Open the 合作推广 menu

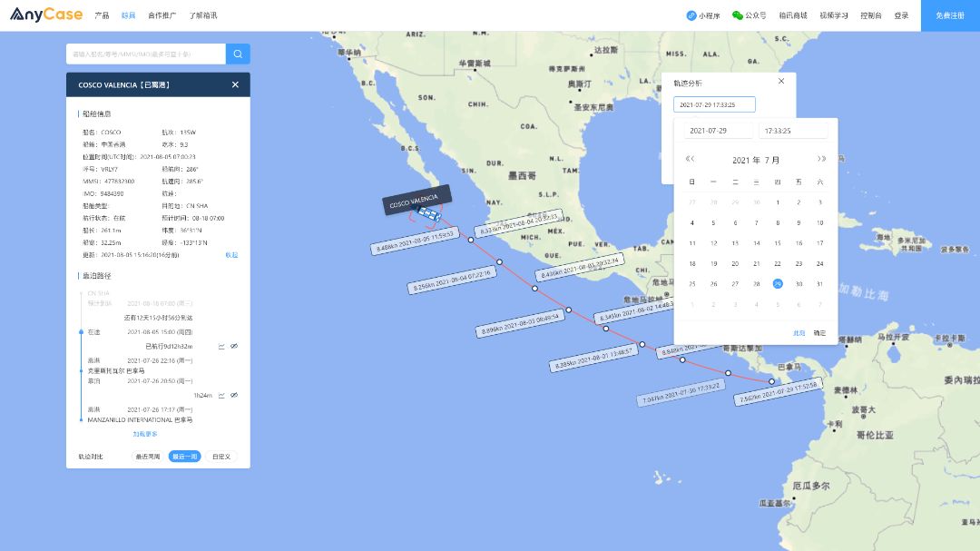tap(162, 15)
